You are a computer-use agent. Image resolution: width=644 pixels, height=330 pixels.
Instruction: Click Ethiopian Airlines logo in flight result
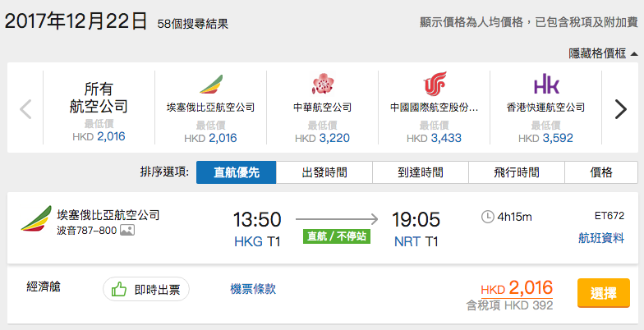[x=36, y=218]
